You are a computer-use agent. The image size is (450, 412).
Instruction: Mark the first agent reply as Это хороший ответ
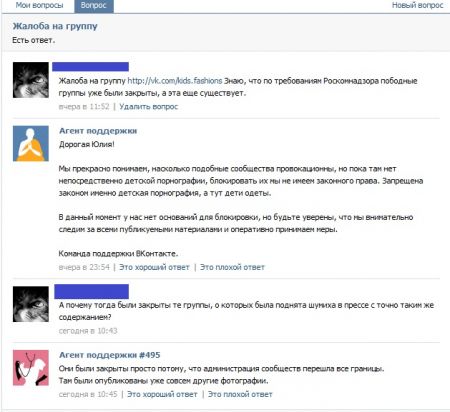click(154, 267)
